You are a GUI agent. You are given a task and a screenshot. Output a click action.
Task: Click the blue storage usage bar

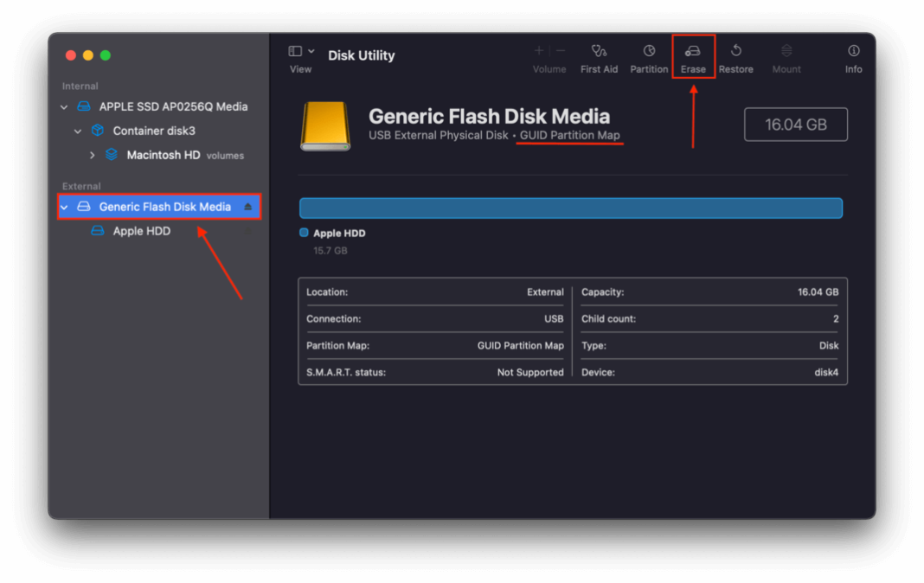(x=571, y=208)
